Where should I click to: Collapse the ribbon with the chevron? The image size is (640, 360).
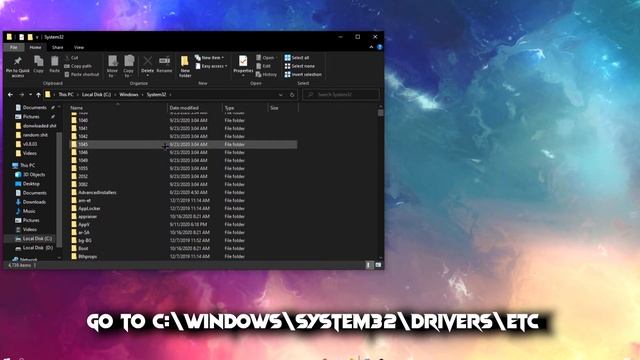[x=371, y=47]
